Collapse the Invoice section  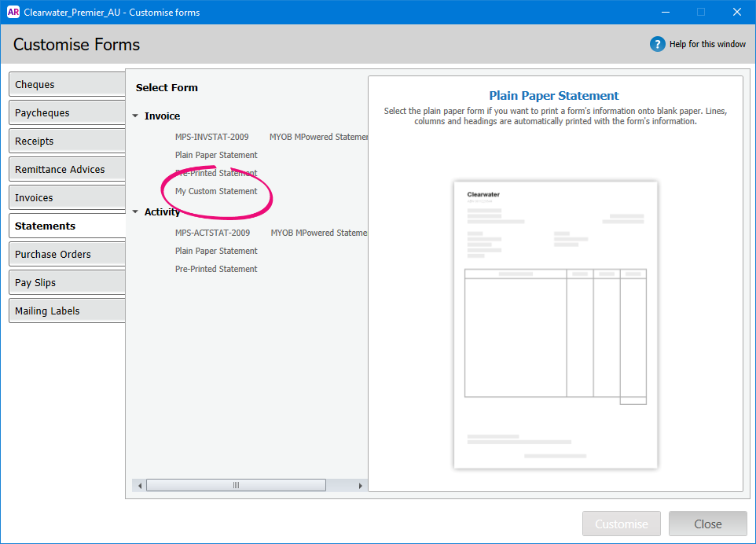tap(135, 116)
